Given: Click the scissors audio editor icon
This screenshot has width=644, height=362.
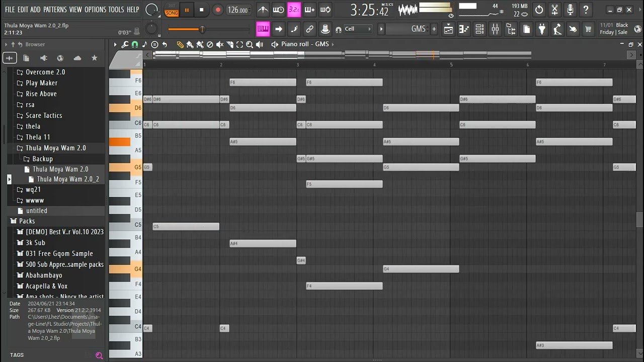Looking at the screenshot, I should (554, 10).
